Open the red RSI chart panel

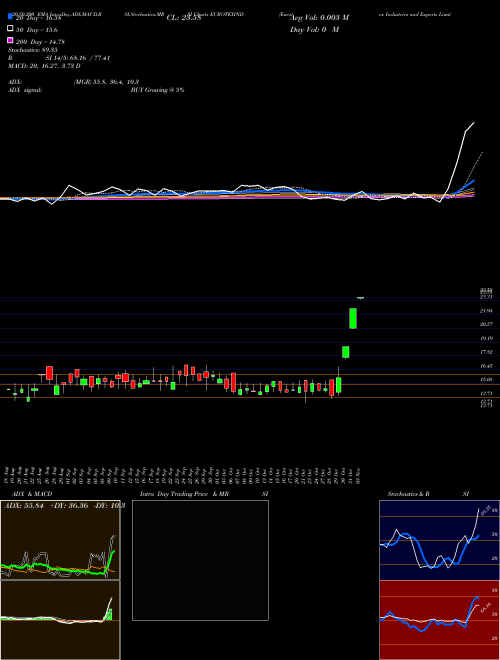pyautogui.click(x=439, y=620)
